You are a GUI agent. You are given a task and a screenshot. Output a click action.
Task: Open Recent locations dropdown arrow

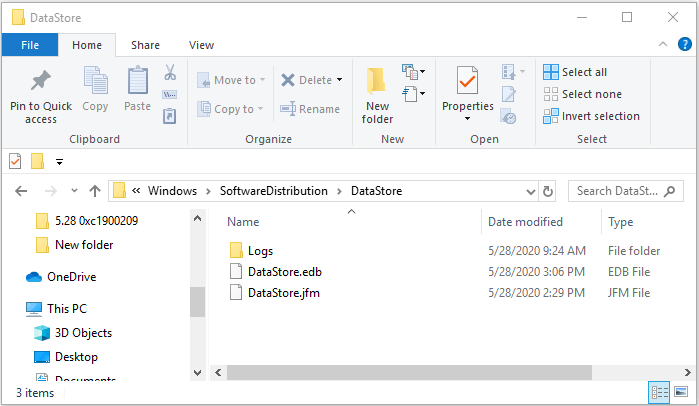[74, 191]
